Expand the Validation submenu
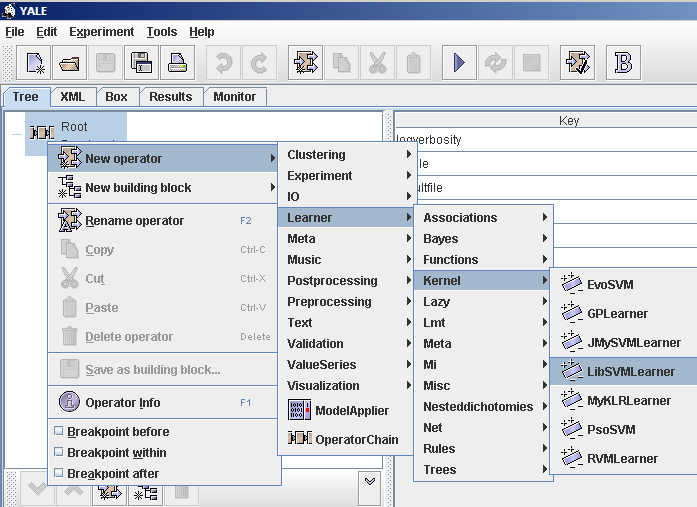Image resolution: width=697 pixels, height=507 pixels. pos(346,343)
